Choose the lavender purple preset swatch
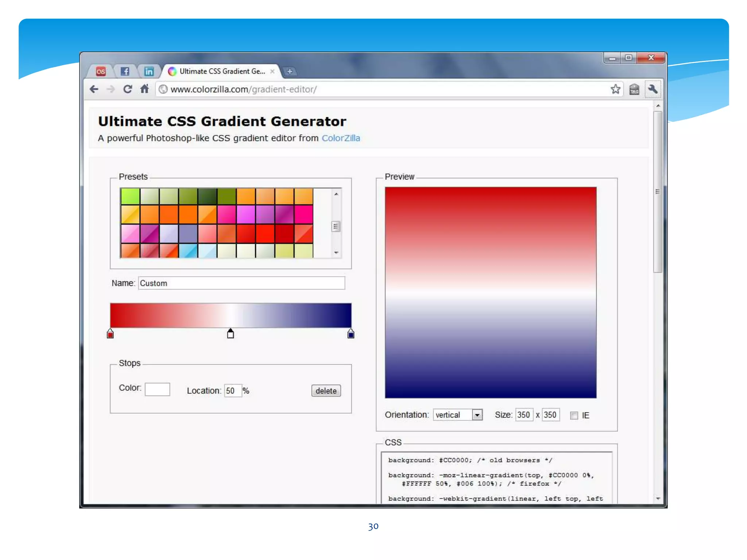Screen dimensions: 747x560 click(188, 233)
